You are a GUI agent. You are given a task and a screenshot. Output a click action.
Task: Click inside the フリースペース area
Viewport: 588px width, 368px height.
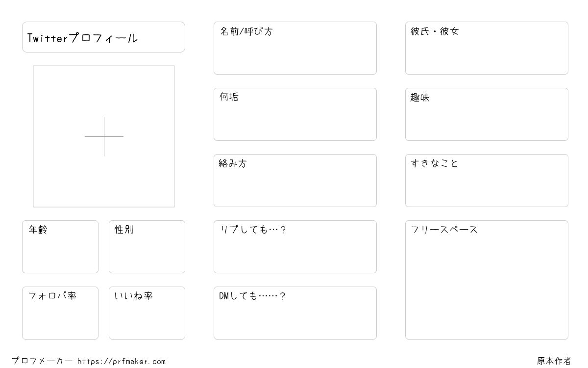coord(487,280)
